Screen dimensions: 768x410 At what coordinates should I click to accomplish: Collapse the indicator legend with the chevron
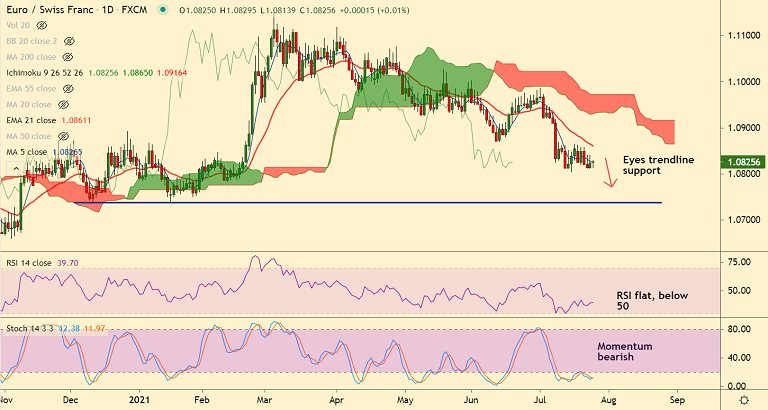click(16, 169)
